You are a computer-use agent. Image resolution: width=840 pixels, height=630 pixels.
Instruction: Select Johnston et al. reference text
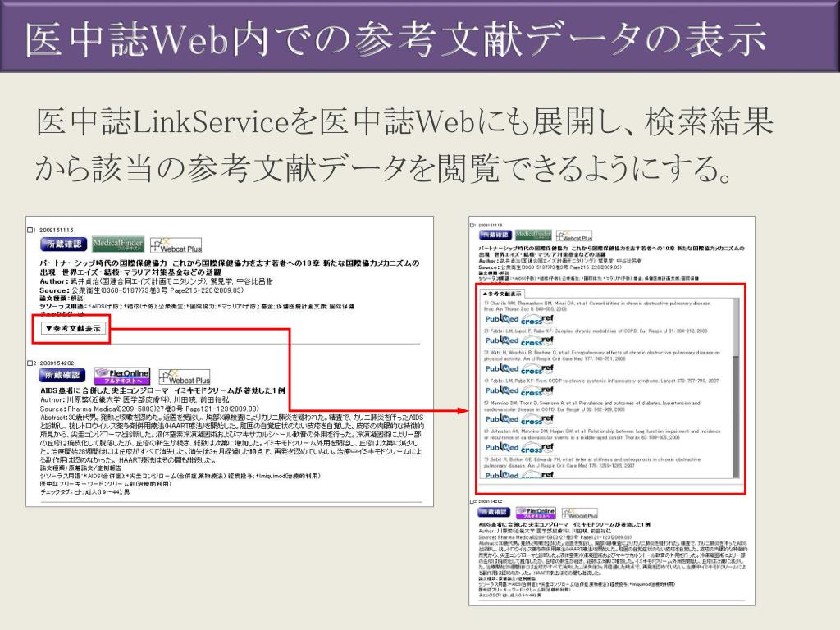(x=602, y=434)
